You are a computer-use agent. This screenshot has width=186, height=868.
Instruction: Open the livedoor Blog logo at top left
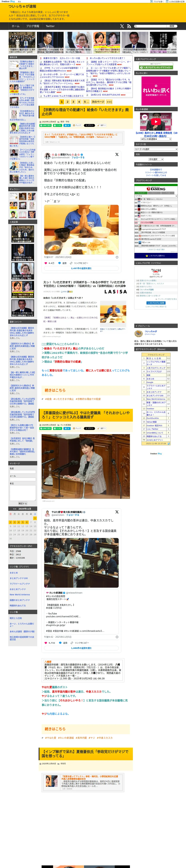pos(8,1)
